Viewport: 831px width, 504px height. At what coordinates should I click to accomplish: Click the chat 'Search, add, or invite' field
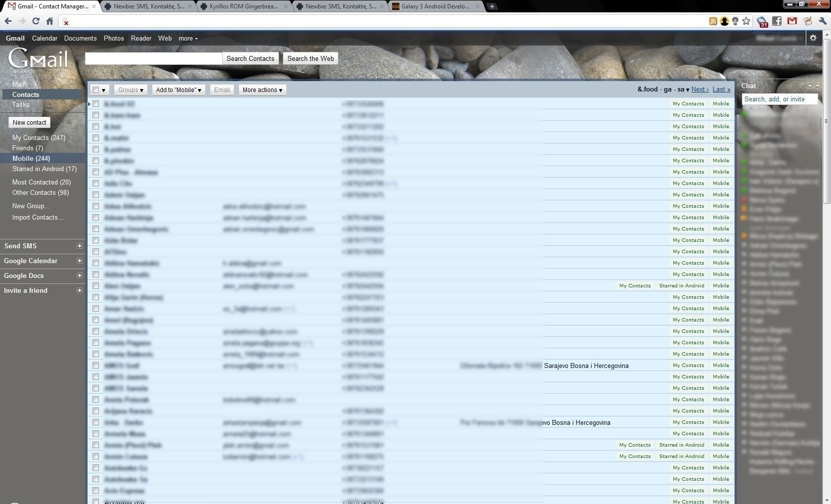(780, 99)
